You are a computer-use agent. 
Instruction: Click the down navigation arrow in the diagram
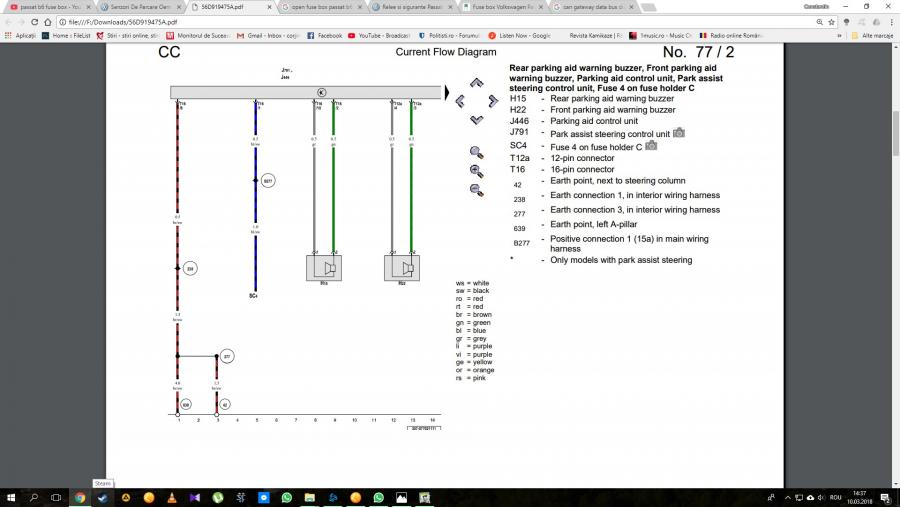(477, 119)
